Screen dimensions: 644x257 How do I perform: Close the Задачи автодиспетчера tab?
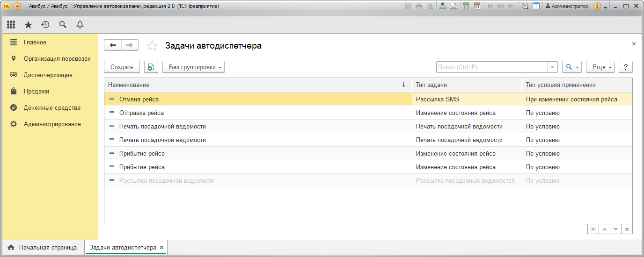click(161, 248)
